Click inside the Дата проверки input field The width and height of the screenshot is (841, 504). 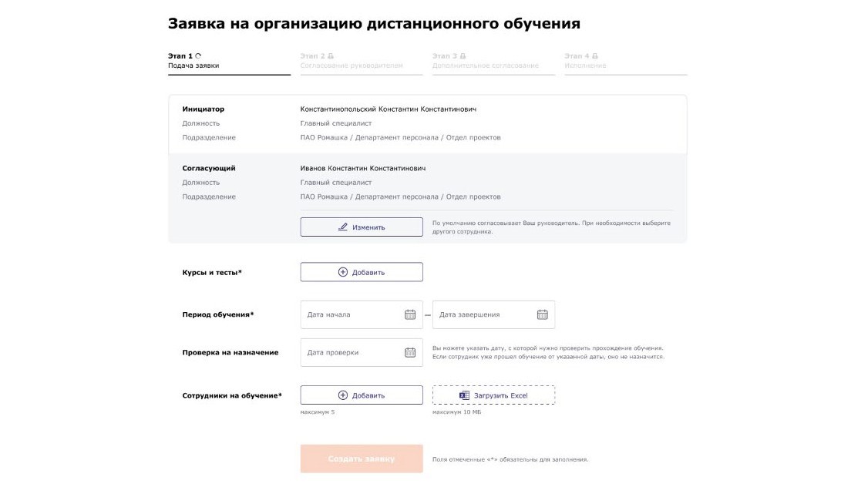point(347,351)
